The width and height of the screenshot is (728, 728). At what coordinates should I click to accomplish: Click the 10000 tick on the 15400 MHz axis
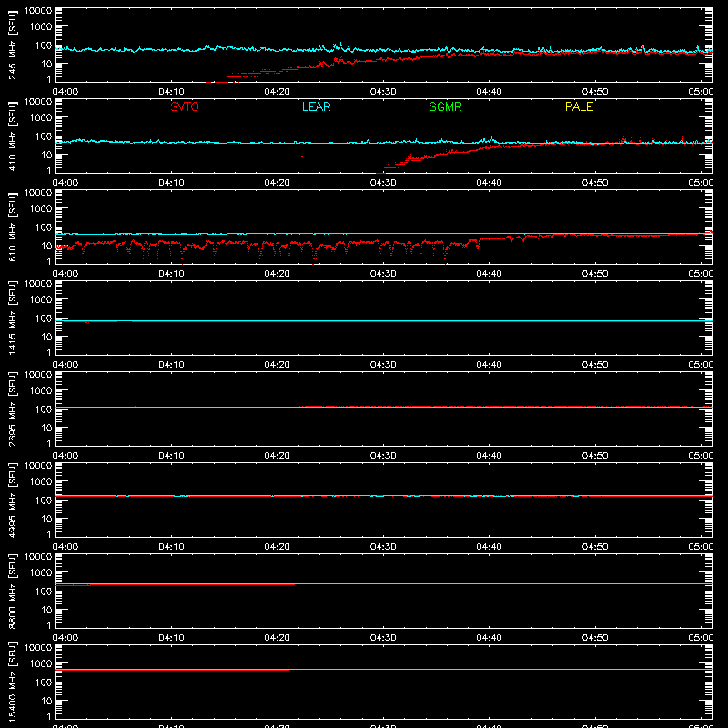(x=38, y=648)
